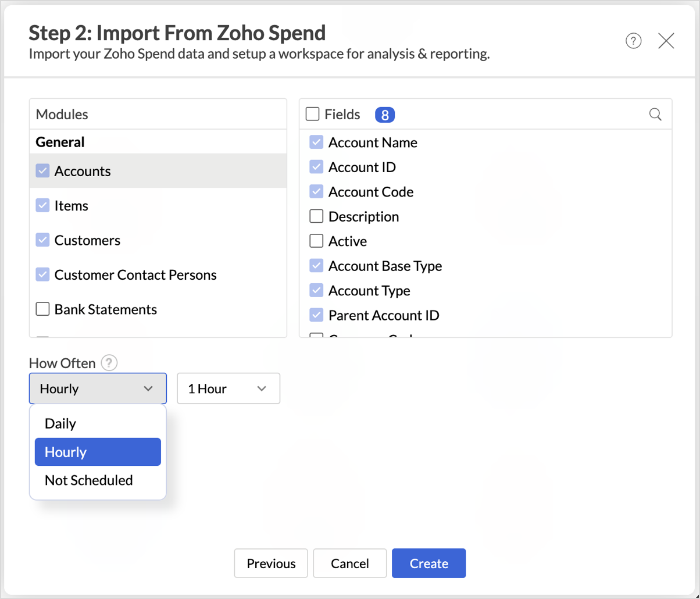Collapse the Hourly frequency dropdown
700x599 pixels.
[98, 388]
